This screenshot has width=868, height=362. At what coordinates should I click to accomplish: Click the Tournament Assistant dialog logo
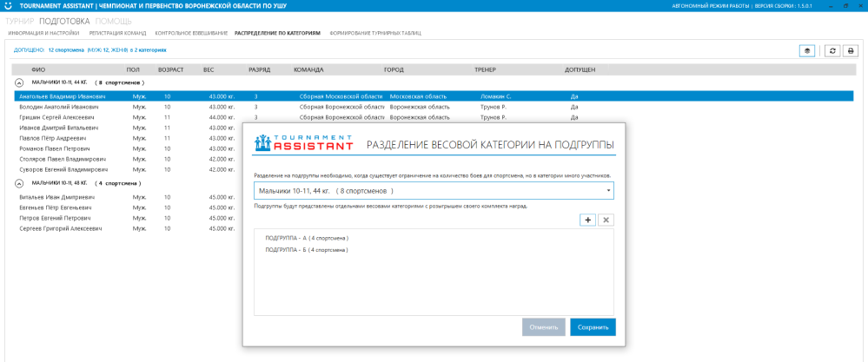click(301, 143)
